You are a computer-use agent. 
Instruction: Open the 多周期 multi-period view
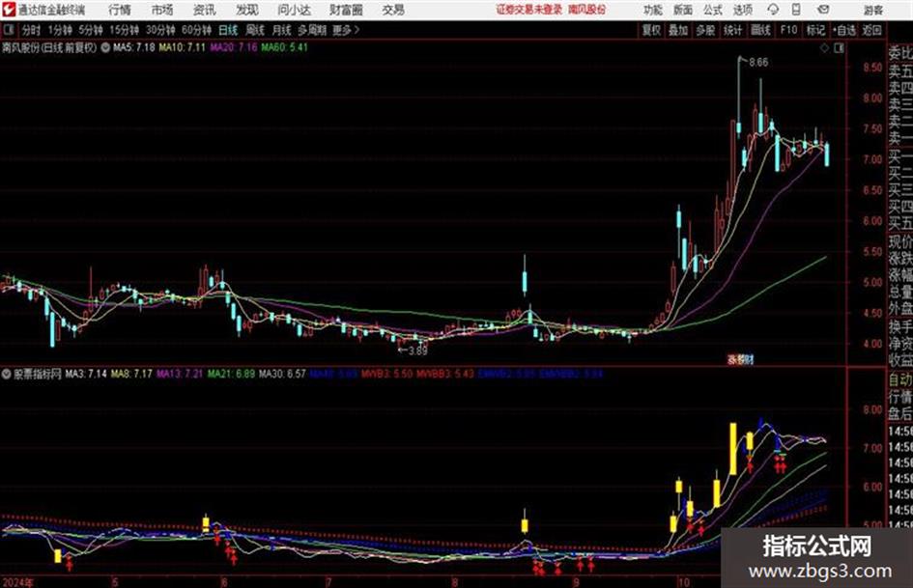pos(312,30)
